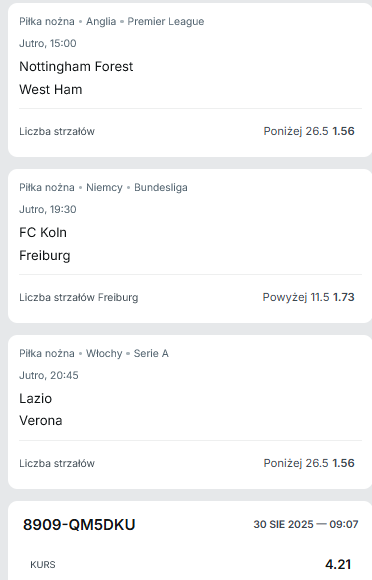Image resolution: width=372 pixels, height=580 pixels.
Task: Click the Freiburg team name
Action: (x=45, y=256)
